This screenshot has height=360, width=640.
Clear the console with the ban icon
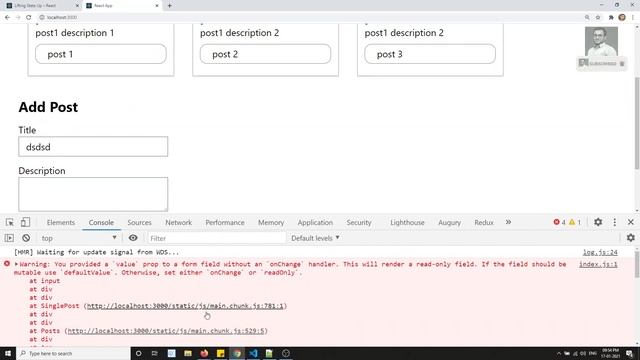pos(26,238)
